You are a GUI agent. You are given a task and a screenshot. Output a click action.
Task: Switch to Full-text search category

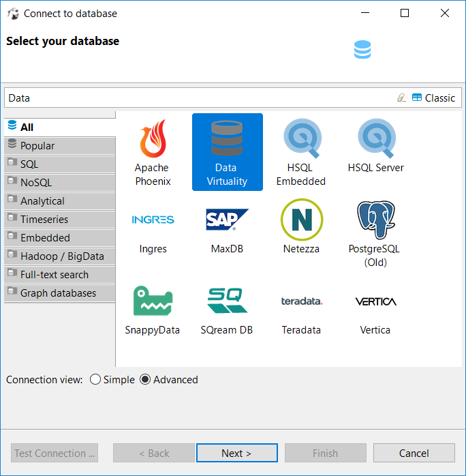click(x=60, y=275)
